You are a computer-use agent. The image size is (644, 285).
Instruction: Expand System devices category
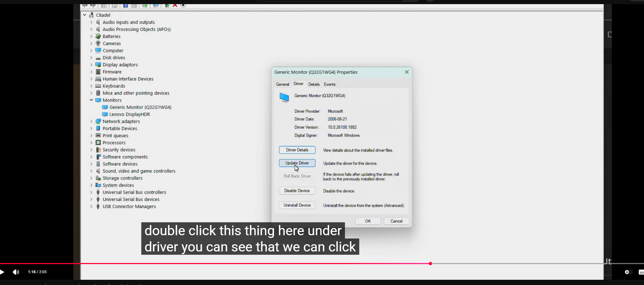coord(91,185)
